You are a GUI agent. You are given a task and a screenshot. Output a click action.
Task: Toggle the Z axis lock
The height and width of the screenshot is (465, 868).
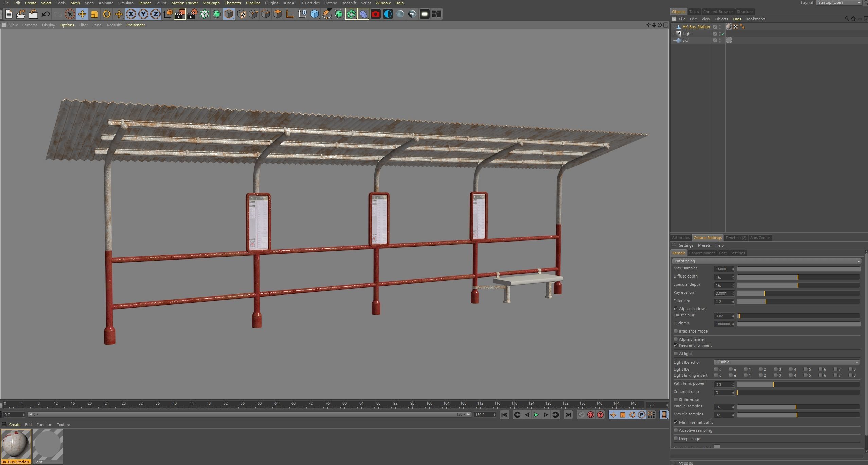156,14
